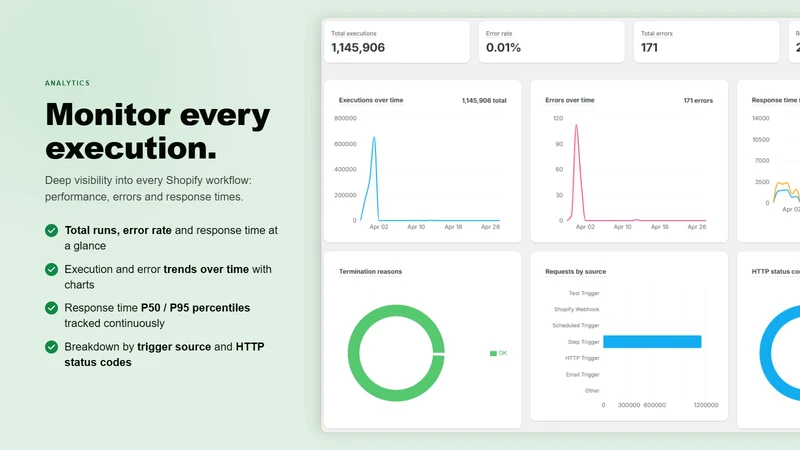Viewport: 800px width, 450px height.
Task: Click the 'HTTP Trigger' row label
Action: coord(582,358)
